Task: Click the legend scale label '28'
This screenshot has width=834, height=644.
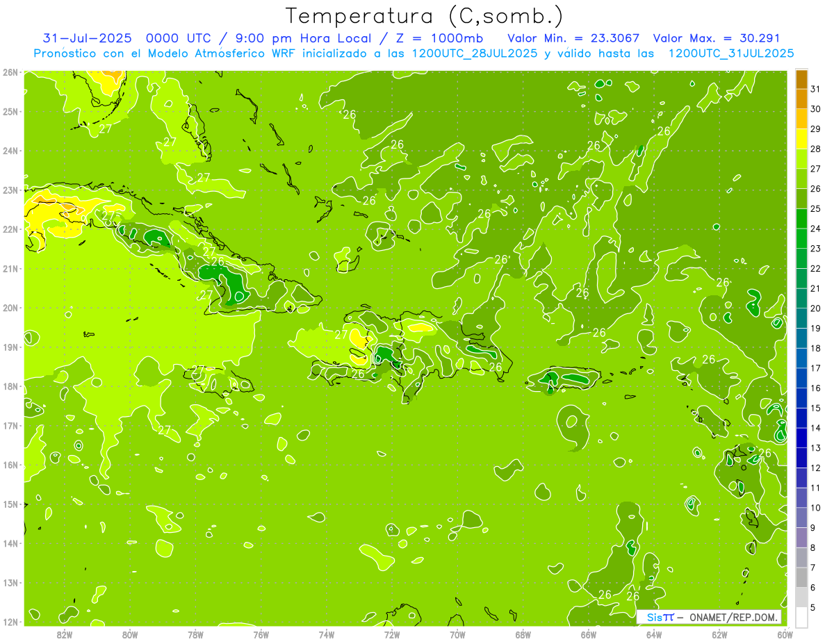Action: (815, 149)
